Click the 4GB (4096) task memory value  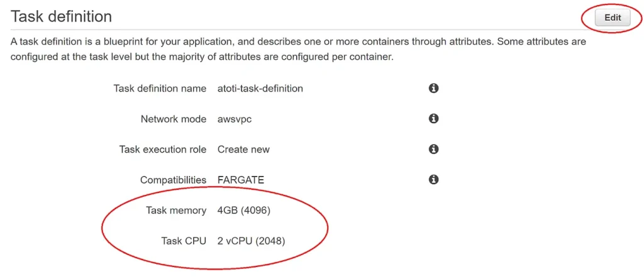tap(243, 211)
